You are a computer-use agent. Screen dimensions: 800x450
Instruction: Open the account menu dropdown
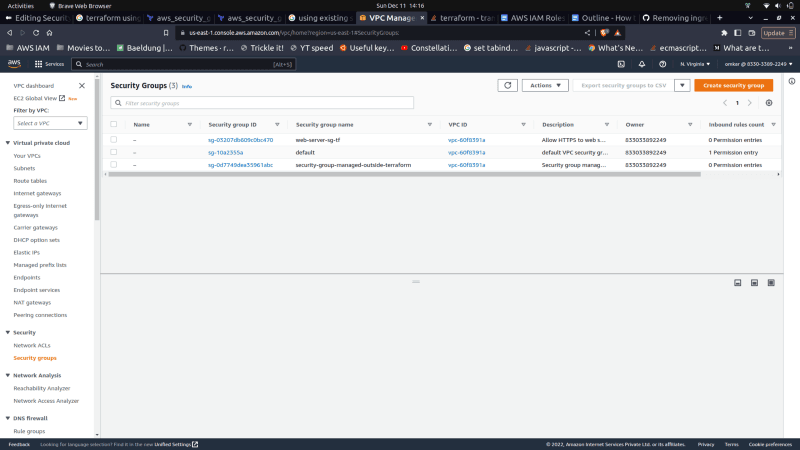(x=759, y=64)
